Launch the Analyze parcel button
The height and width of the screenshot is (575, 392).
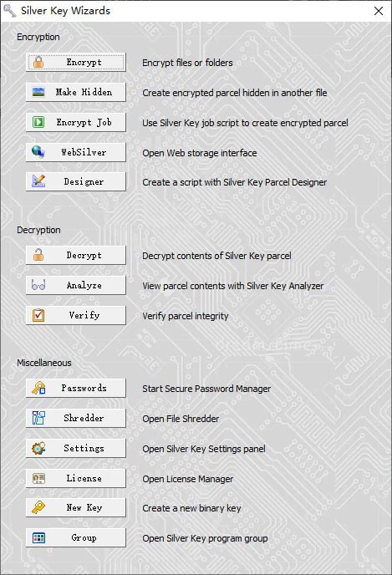(76, 285)
